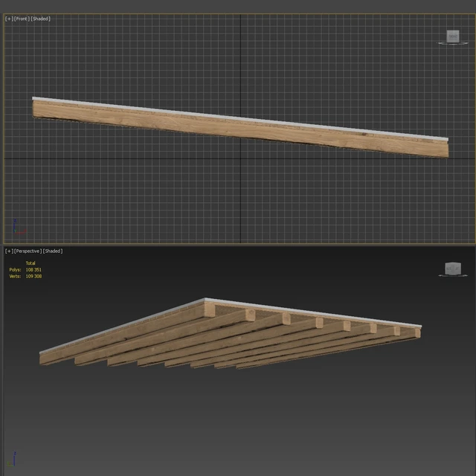Open the Front view label menu

(22, 19)
